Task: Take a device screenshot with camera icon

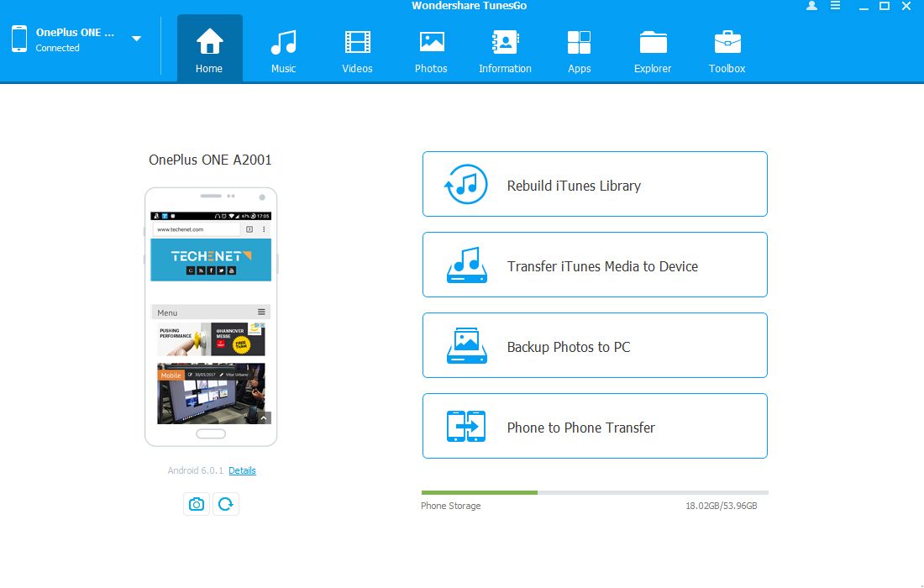Action: pyautogui.click(x=197, y=504)
